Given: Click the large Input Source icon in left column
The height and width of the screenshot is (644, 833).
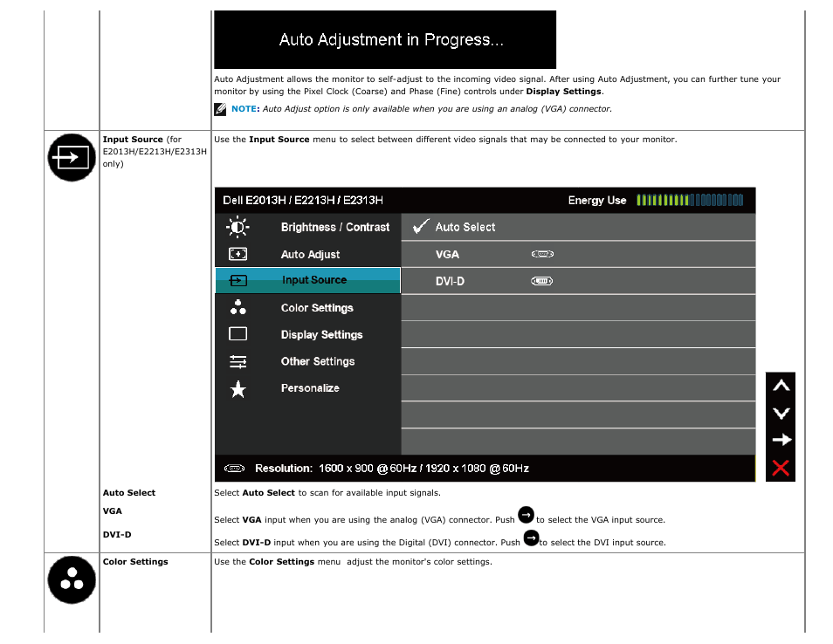Looking at the screenshot, I should [72, 157].
